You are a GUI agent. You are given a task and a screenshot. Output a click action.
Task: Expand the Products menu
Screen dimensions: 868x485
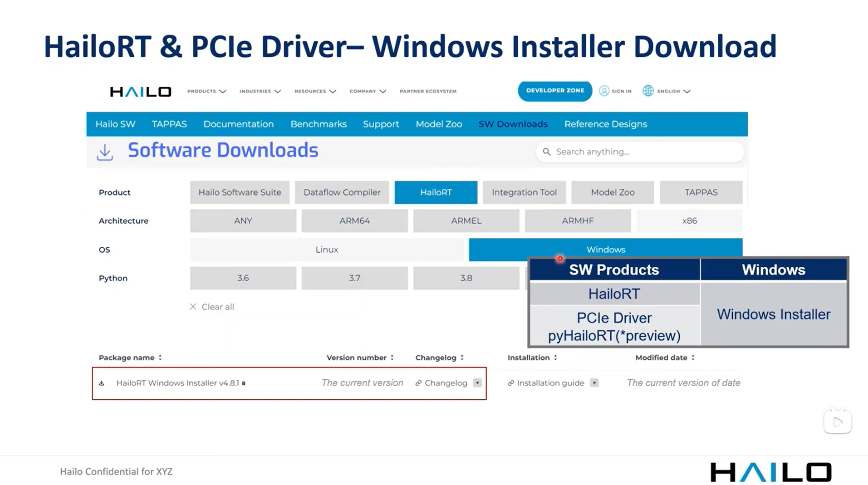[x=206, y=91]
